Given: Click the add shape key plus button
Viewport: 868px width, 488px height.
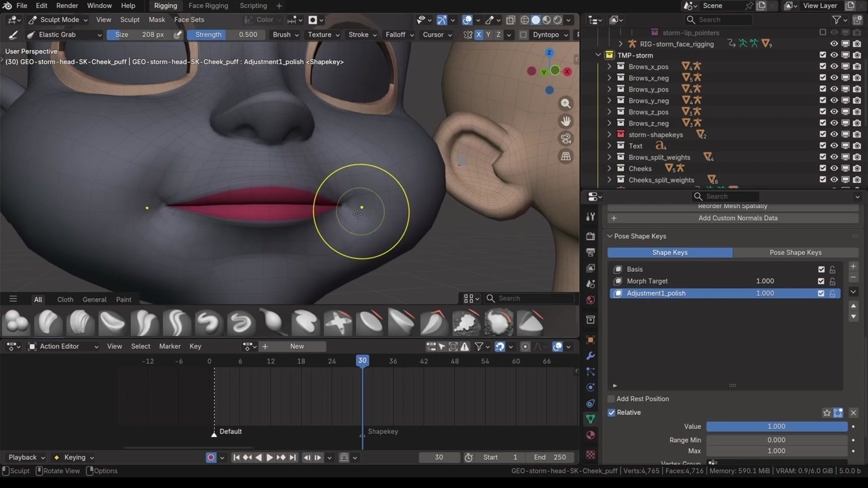Looking at the screenshot, I should 853,266.
